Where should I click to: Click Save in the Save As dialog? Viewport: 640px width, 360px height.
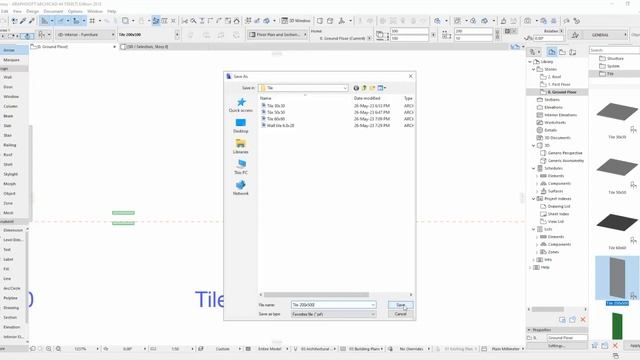(400, 305)
